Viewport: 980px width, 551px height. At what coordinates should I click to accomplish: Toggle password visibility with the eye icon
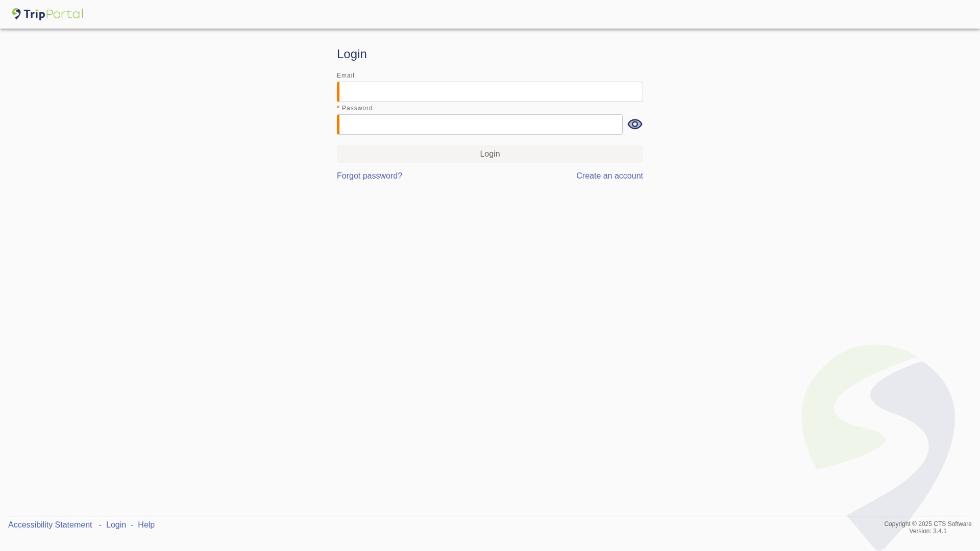635,124
